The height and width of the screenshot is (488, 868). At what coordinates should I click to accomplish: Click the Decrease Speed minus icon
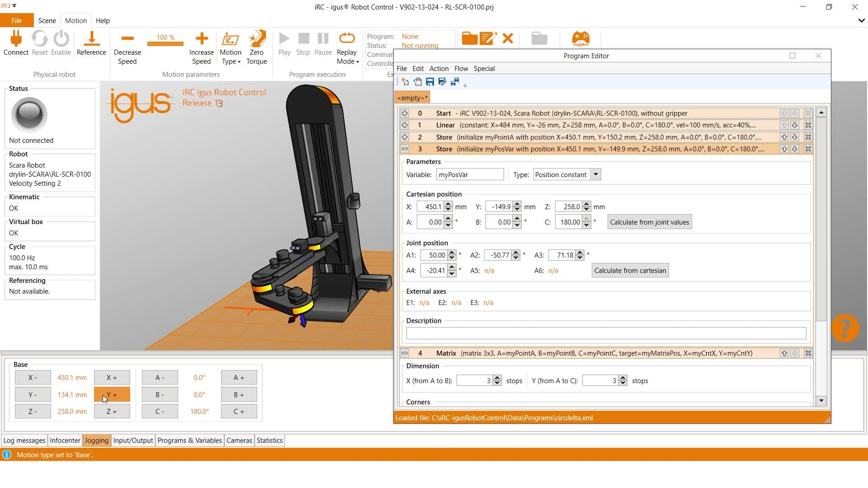click(127, 39)
